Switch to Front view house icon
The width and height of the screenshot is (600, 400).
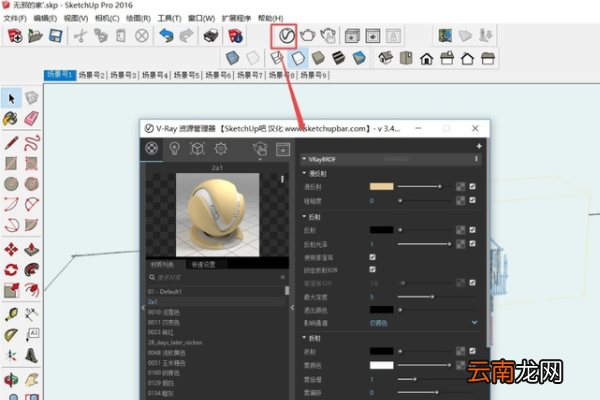(x=426, y=59)
